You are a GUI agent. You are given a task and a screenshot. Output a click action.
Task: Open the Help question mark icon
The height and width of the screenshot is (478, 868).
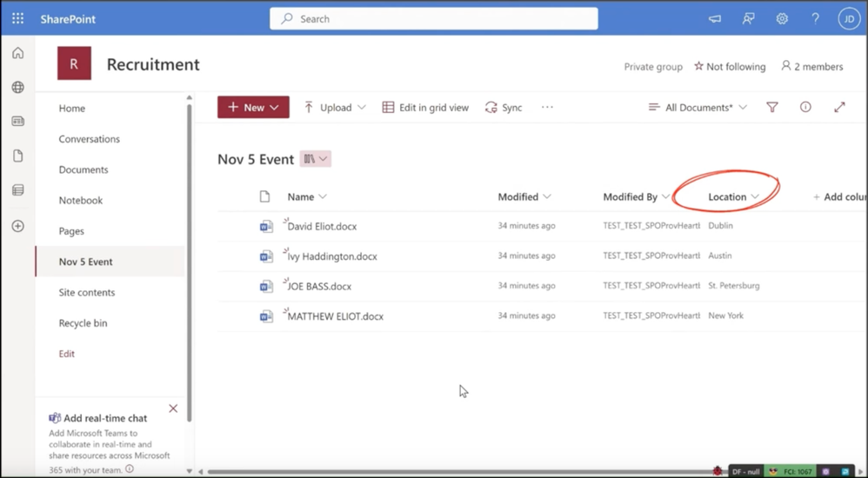pos(816,19)
